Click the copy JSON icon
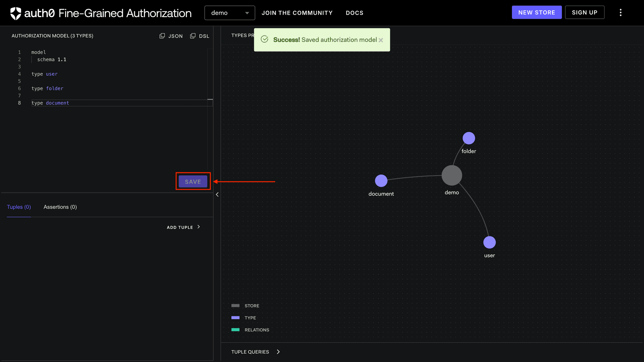The height and width of the screenshot is (362, 644). pos(162,36)
